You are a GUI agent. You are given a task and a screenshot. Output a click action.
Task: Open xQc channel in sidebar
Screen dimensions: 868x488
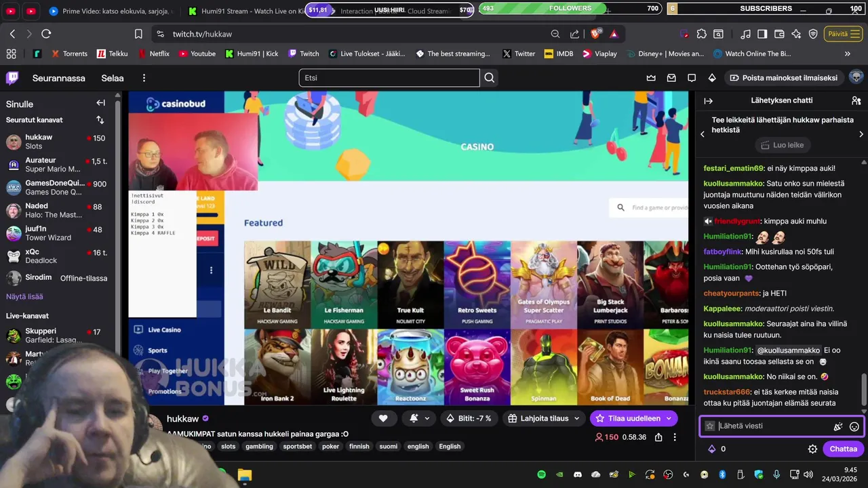(x=58, y=256)
